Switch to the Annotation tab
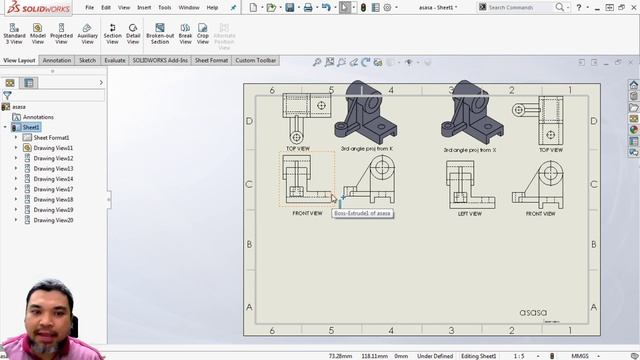Screen dimensions: 640x360 click(57, 60)
